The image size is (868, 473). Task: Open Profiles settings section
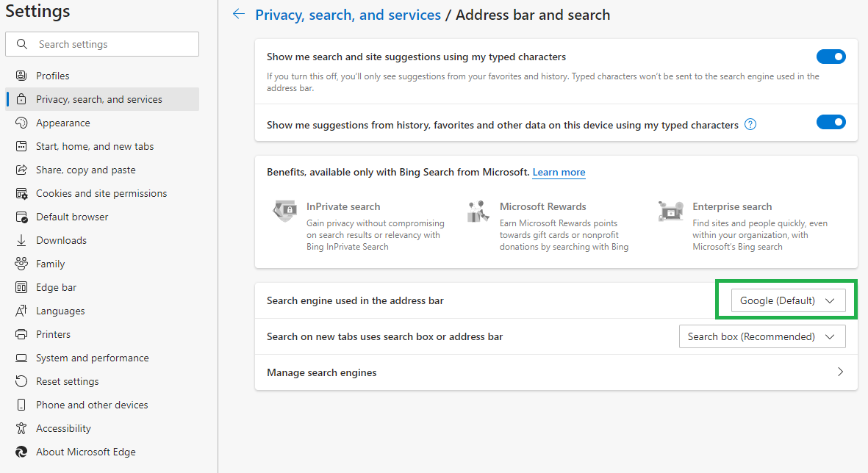point(102,76)
